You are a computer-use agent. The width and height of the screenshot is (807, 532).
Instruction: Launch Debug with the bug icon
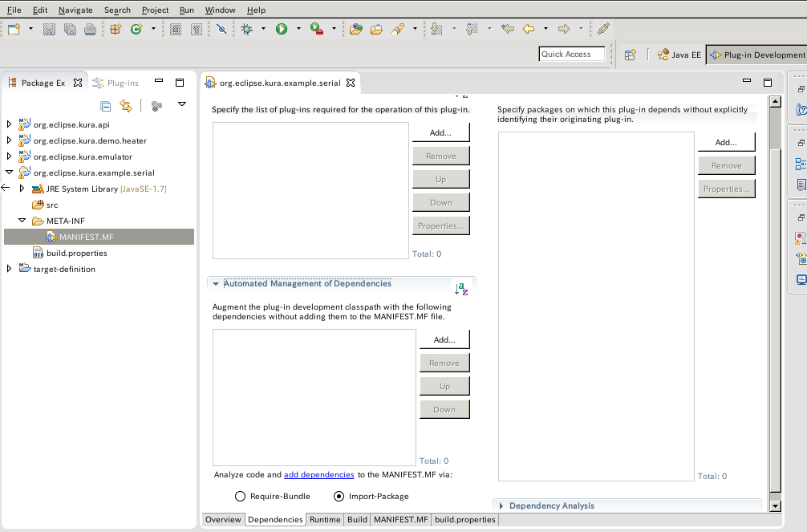pyautogui.click(x=247, y=29)
